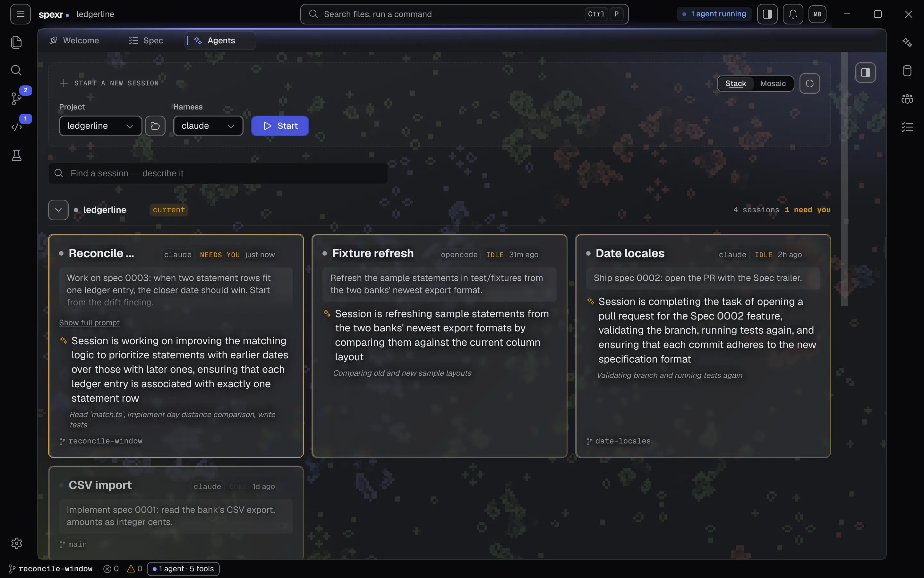Click the reconcile-window branch in status bar

(x=51, y=569)
